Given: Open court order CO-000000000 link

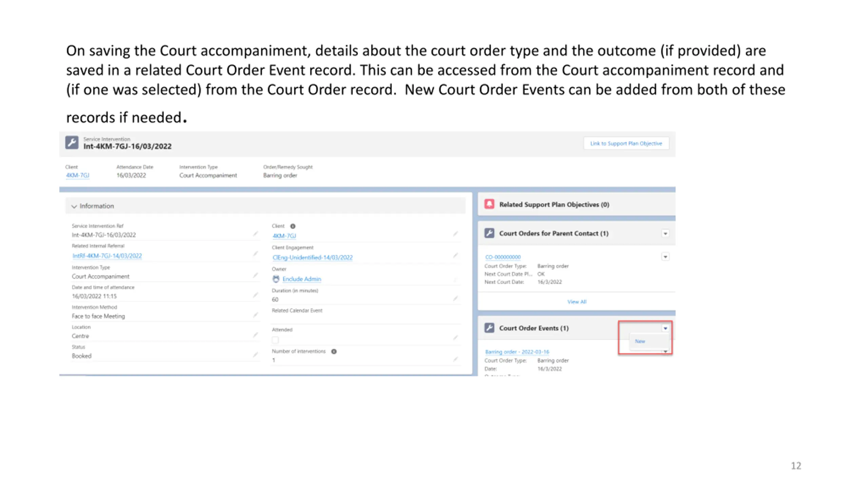Looking at the screenshot, I should [x=502, y=257].
